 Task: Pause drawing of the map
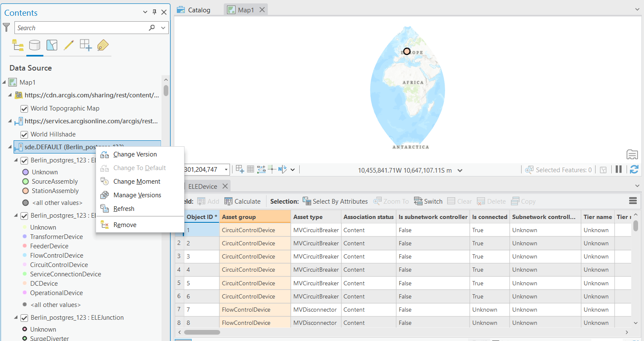point(618,169)
